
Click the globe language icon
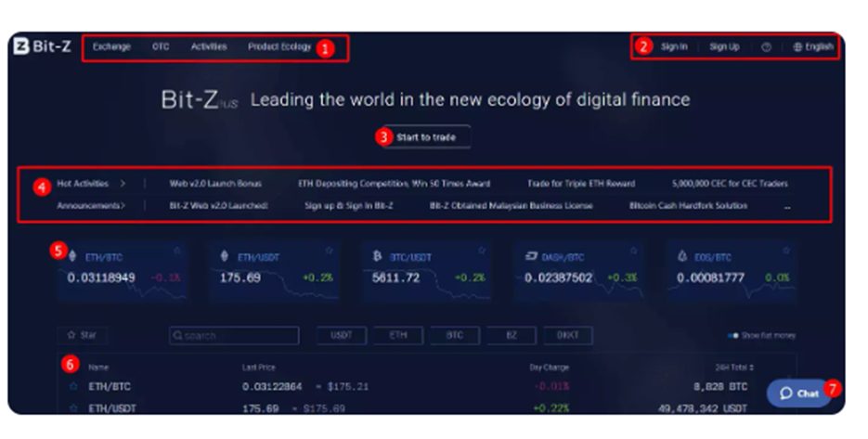pyautogui.click(x=797, y=47)
